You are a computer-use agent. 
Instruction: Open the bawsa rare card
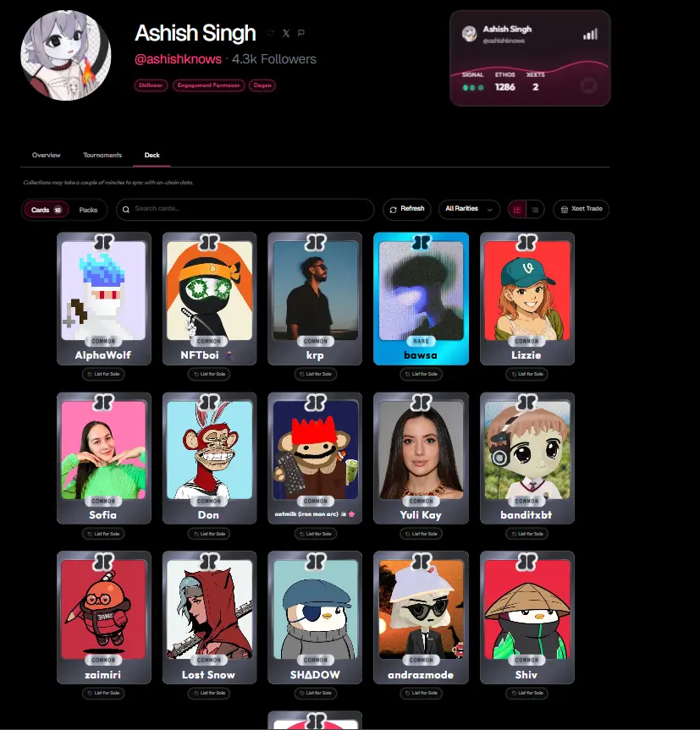pyautogui.click(x=421, y=299)
